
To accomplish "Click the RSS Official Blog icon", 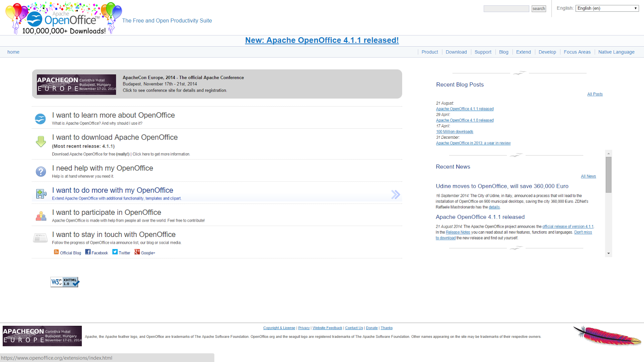I will click(x=56, y=252).
